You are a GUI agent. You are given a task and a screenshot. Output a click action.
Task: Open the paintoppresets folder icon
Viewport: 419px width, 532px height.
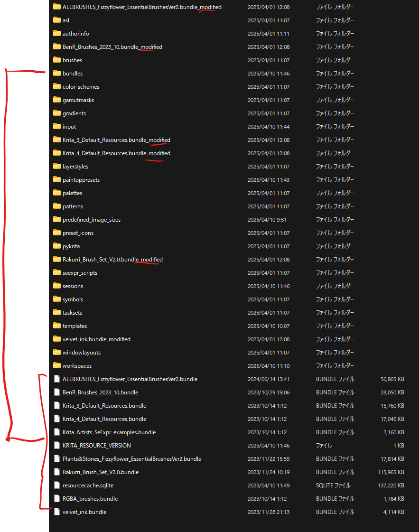coord(57,179)
